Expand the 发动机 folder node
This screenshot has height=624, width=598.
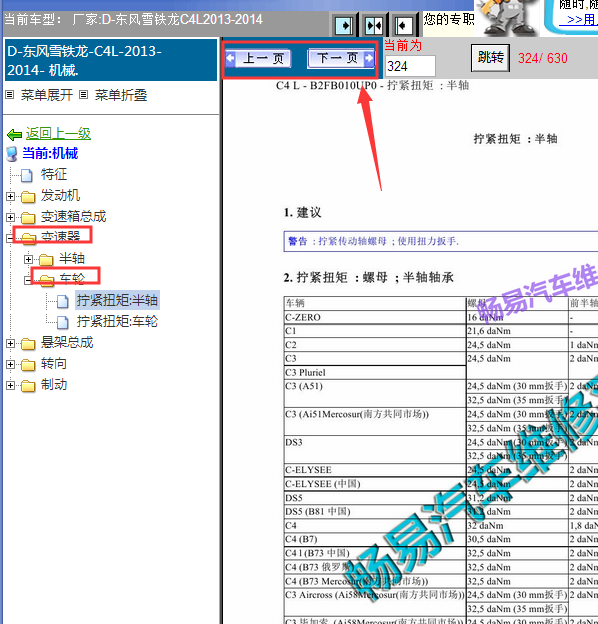point(10,196)
